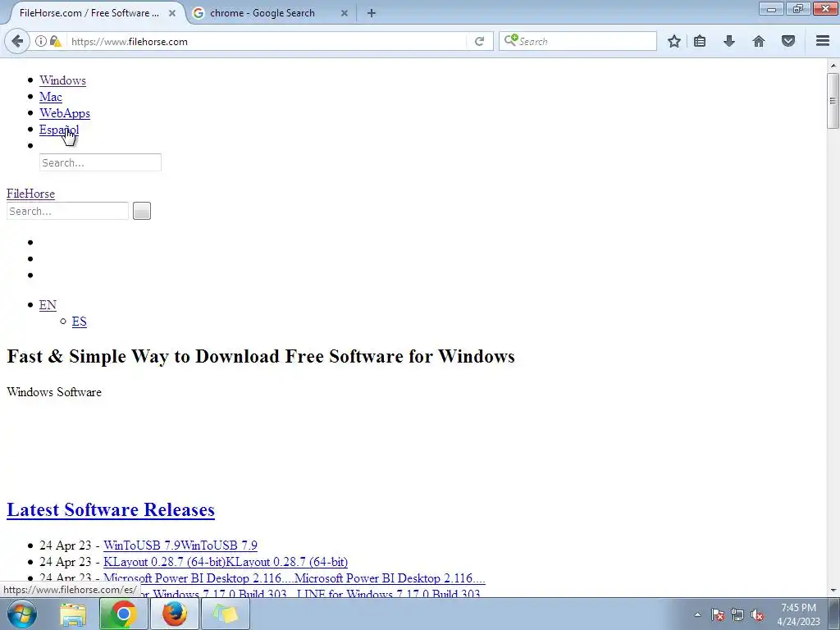The image size is (840, 630).
Task: Open the KLayout 0.28.7 (64-bit) link
Action: coord(226,562)
